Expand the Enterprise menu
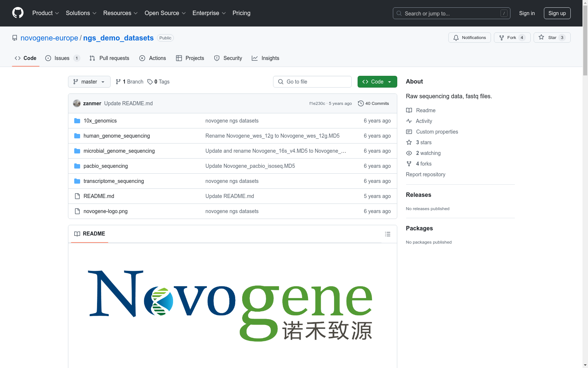The width and height of the screenshot is (588, 368). (209, 13)
